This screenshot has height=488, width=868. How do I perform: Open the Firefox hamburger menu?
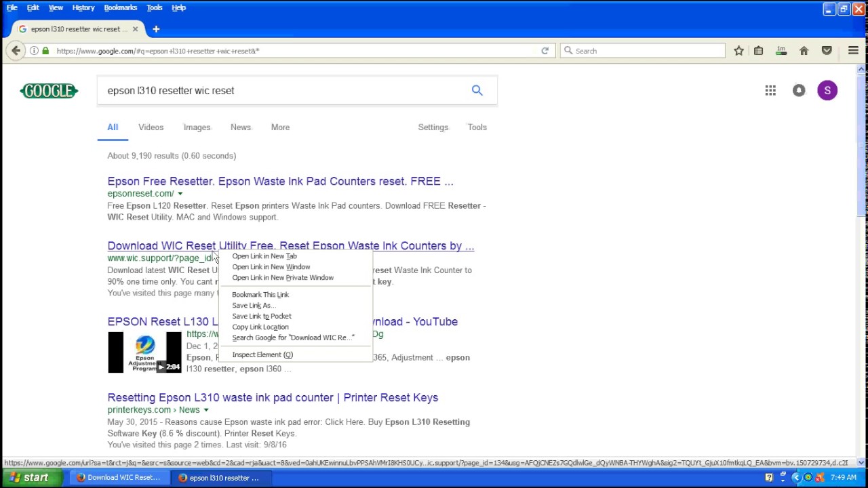(853, 51)
